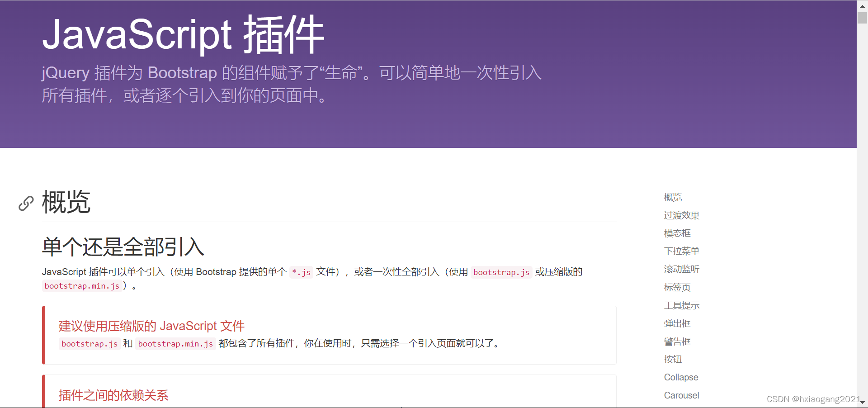Image resolution: width=868 pixels, height=408 pixels.
Task: Click the anchor link icon beside 概览
Action: [x=25, y=204]
